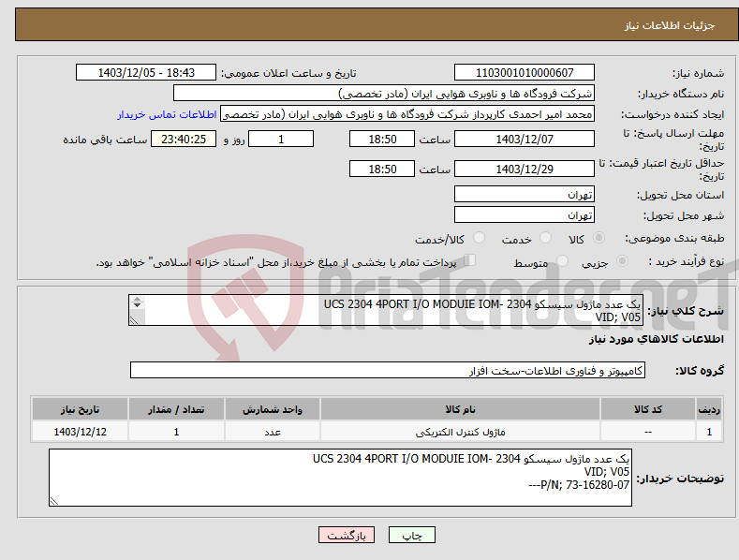739x560 pixels.
Task: Click the remaining time 23:40:25 field
Action: (184, 139)
